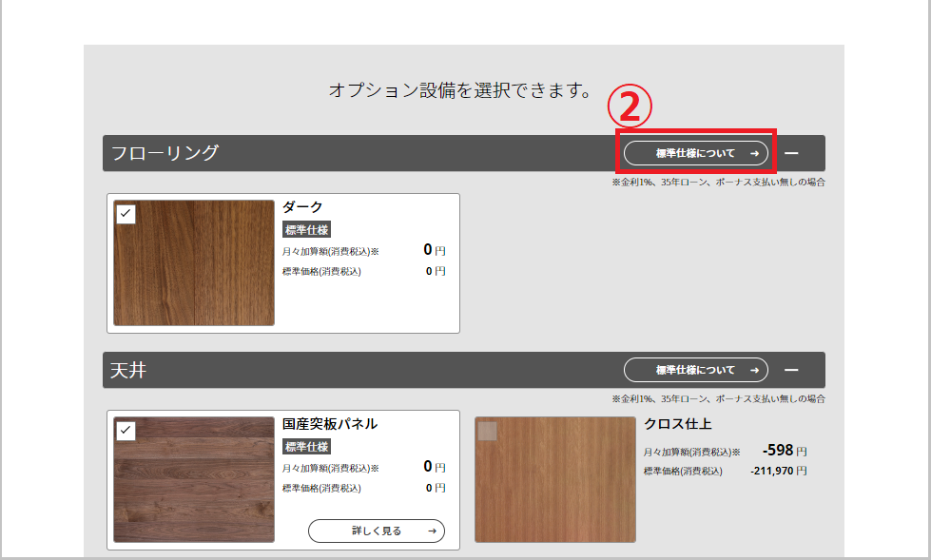Click the フローリング section header title

point(165,153)
